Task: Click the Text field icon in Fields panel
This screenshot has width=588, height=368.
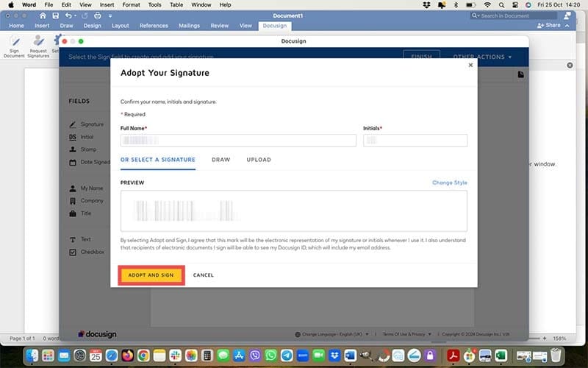Action: (73, 239)
